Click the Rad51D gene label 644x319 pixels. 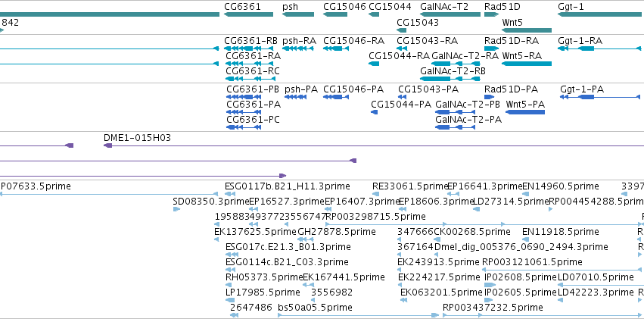click(502, 7)
